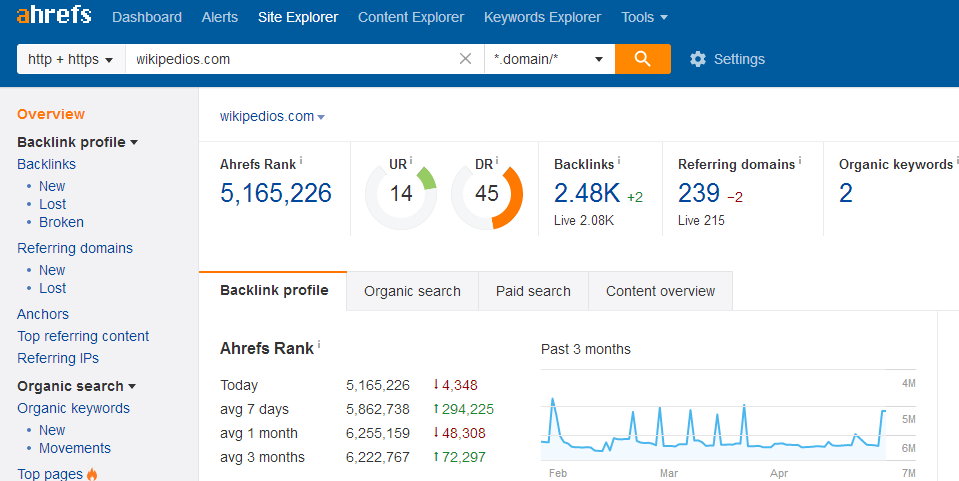Screen dimensions: 959x481
Task: Click the Referring domains count 239
Action: (699, 193)
